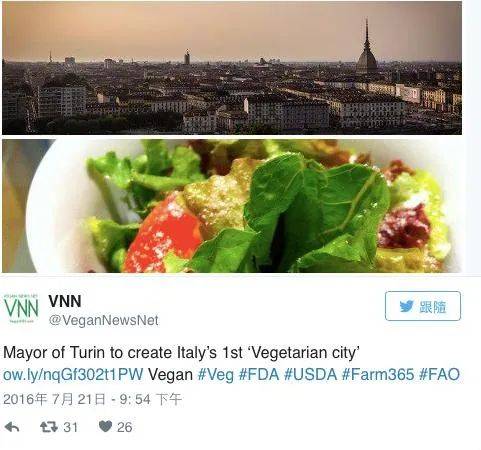The image size is (481, 450).
Task: Open the salad photo
Action: [x=232, y=206]
